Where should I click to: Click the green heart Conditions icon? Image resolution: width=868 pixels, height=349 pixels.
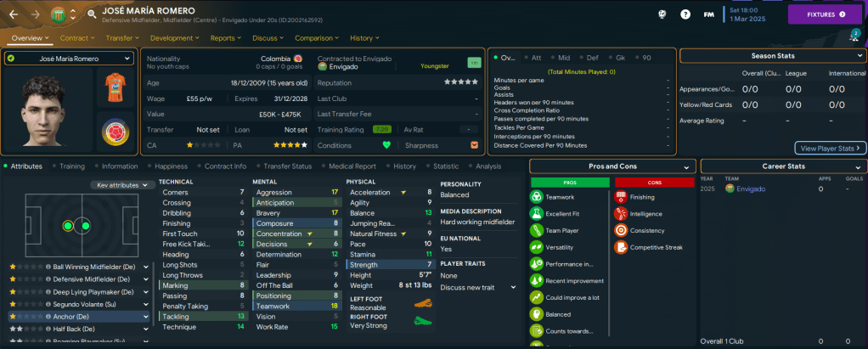386,144
